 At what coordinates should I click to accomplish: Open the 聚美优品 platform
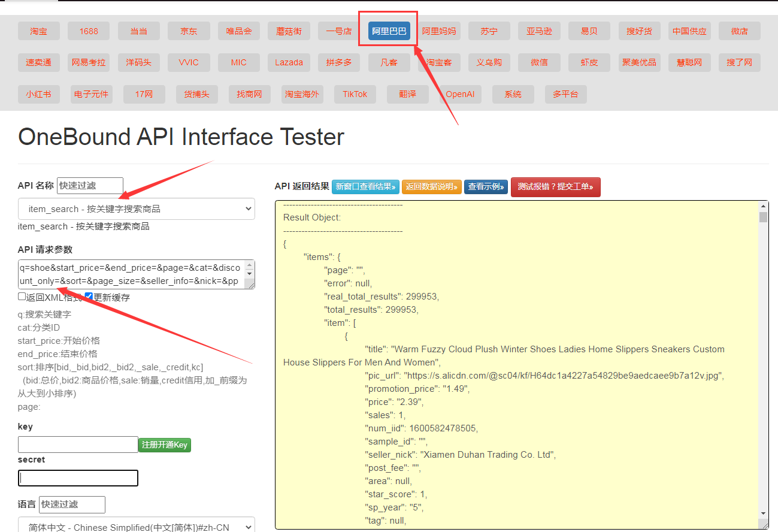(x=640, y=62)
